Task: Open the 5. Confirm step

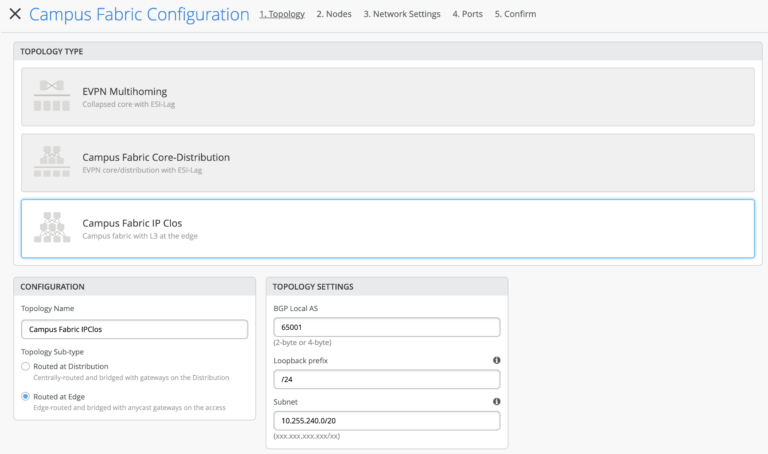Action: (x=515, y=15)
